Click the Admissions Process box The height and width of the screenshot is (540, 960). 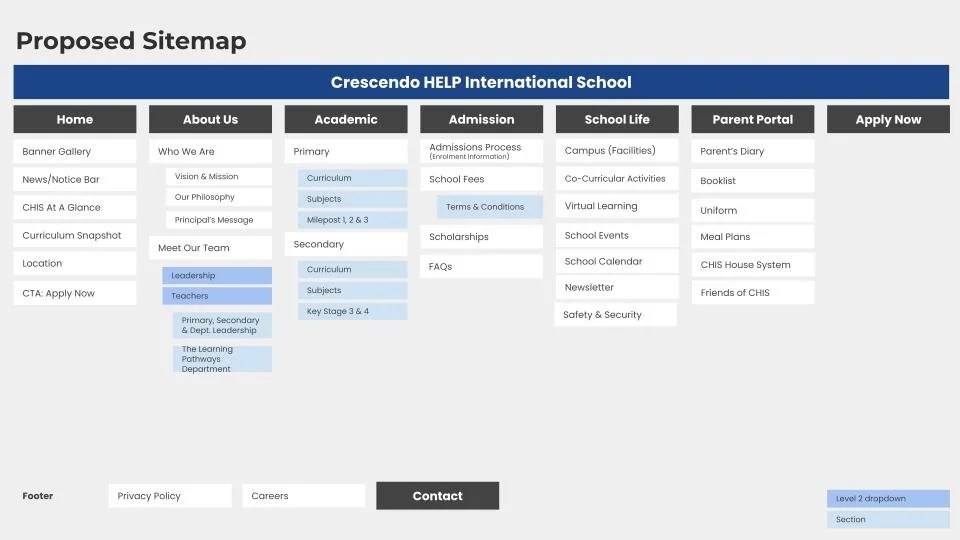coord(481,151)
